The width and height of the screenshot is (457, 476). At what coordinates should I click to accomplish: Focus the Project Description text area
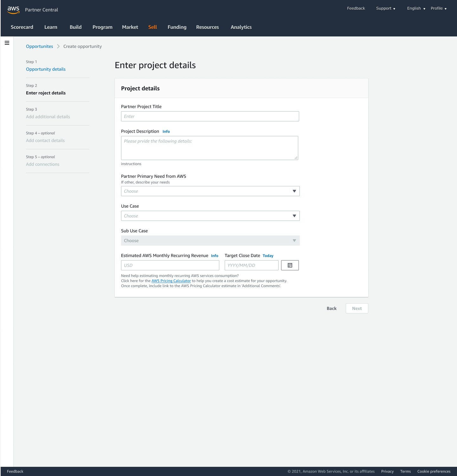coord(209,148)
